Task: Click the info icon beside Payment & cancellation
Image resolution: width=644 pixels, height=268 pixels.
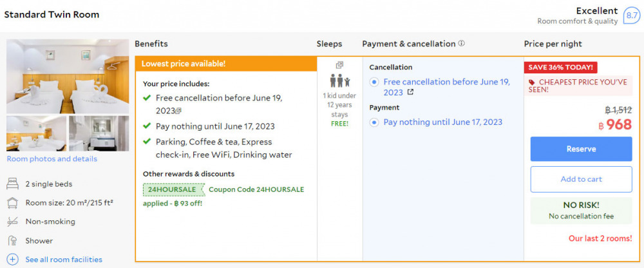Action: point(461,44)
